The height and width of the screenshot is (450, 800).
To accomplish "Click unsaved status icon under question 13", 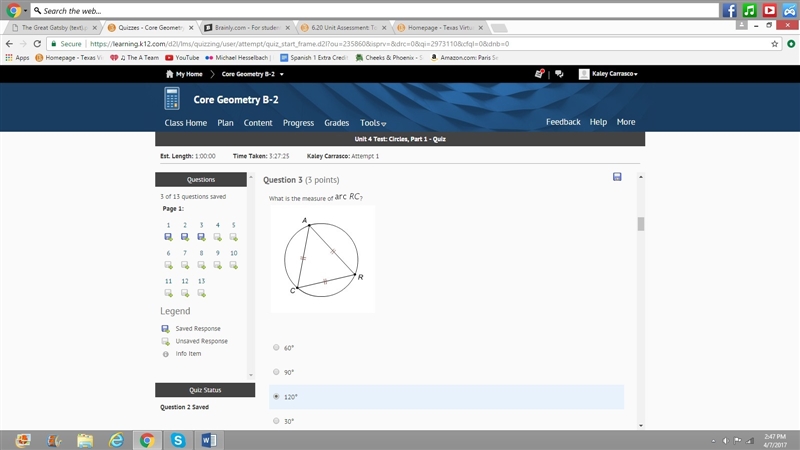I will tap(202, 293).
